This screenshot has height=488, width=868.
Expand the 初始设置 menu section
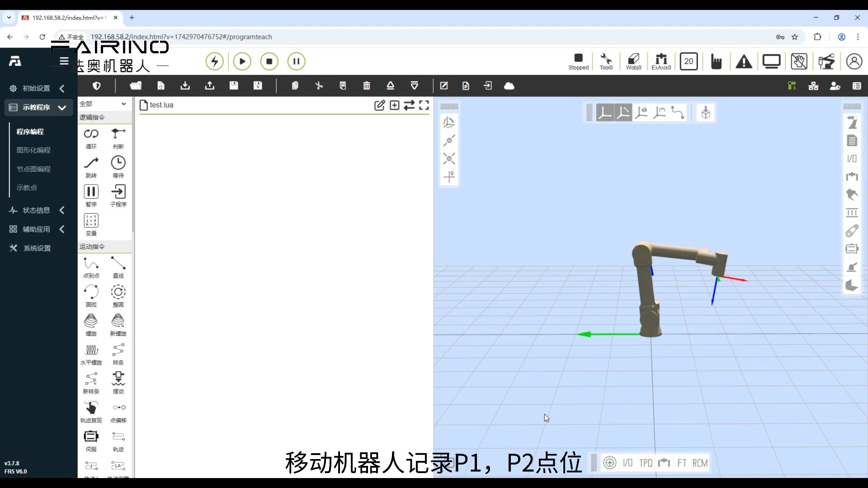click(37, 88)
